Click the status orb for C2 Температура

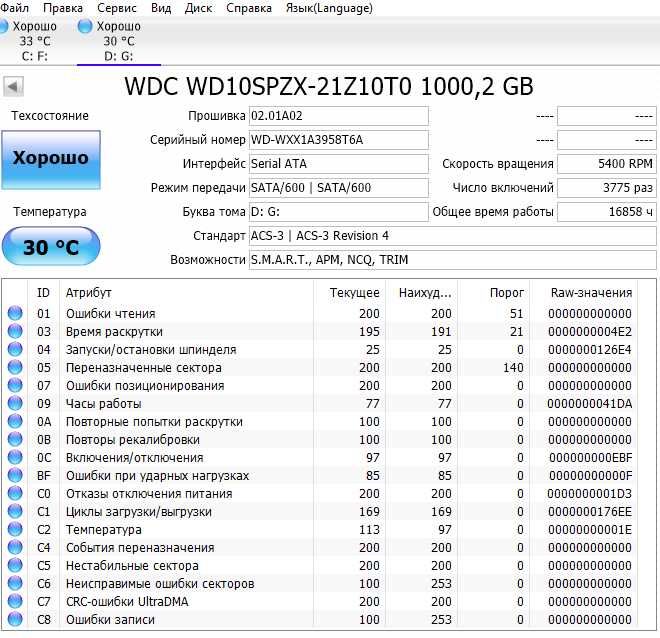[x=15, y=529]
